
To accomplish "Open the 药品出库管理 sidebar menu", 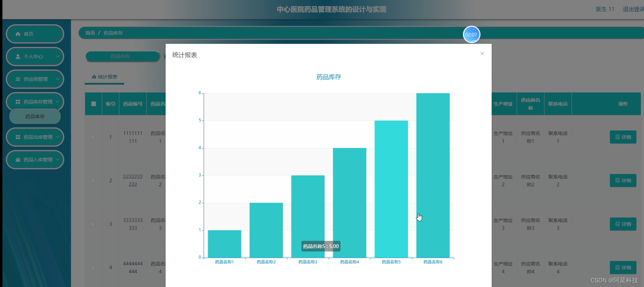I will pos(35,137).
